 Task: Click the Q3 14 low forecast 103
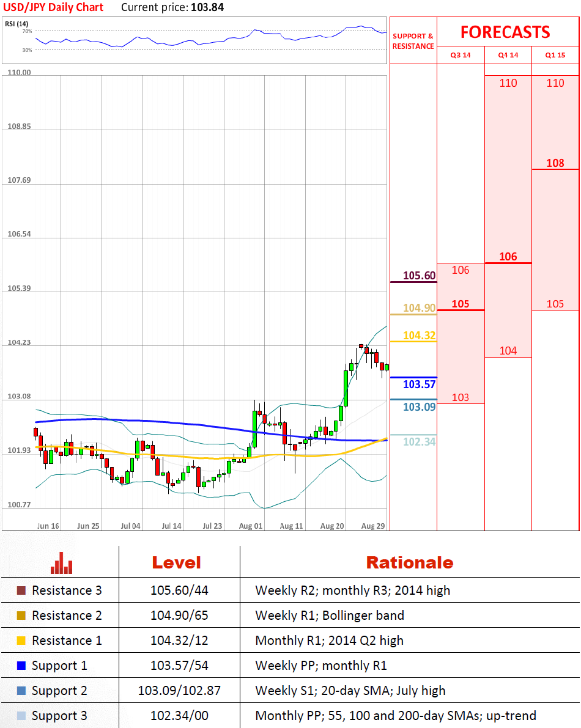pos(461,397)
